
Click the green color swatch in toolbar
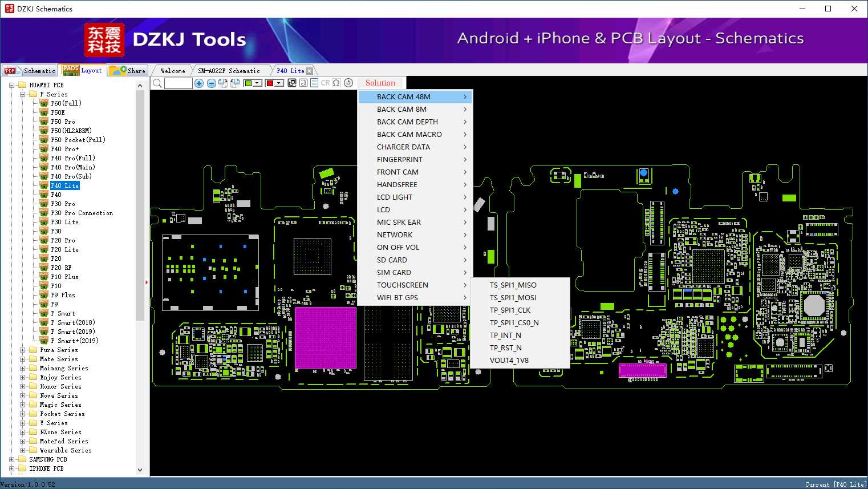249,83
